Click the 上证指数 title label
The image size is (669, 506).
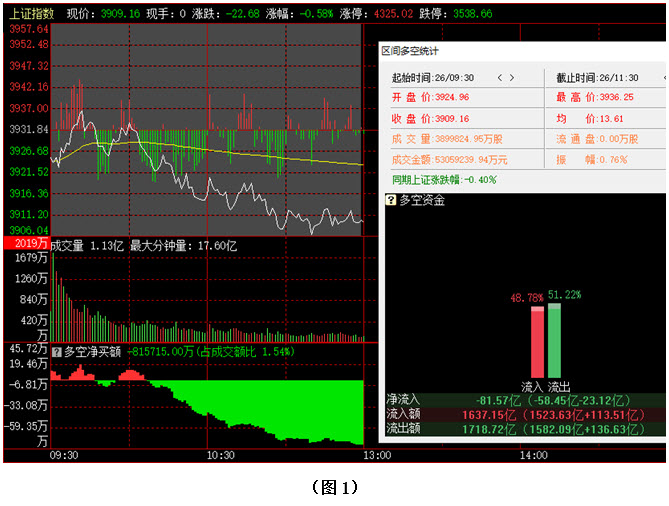(x=29, y=15)
